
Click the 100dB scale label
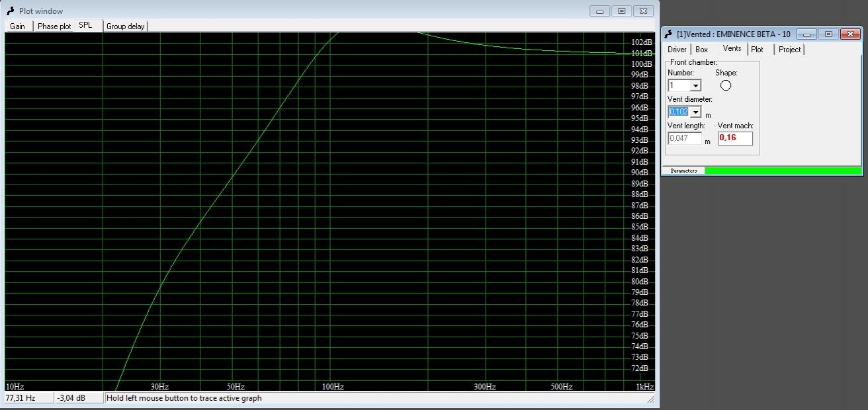point(642,64)
